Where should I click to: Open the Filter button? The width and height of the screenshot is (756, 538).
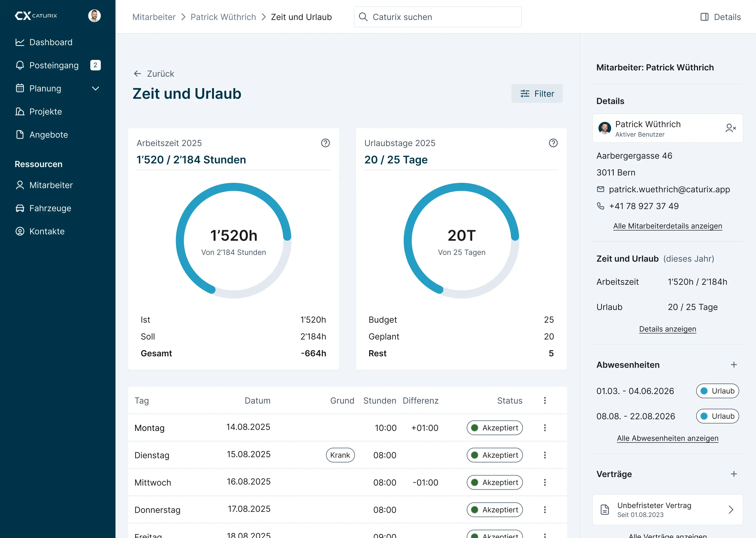pyautogui.click(x=537, y=94)
